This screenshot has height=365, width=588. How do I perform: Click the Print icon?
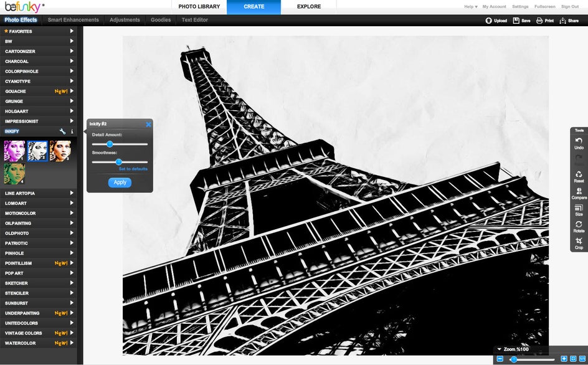pos(539,21)
